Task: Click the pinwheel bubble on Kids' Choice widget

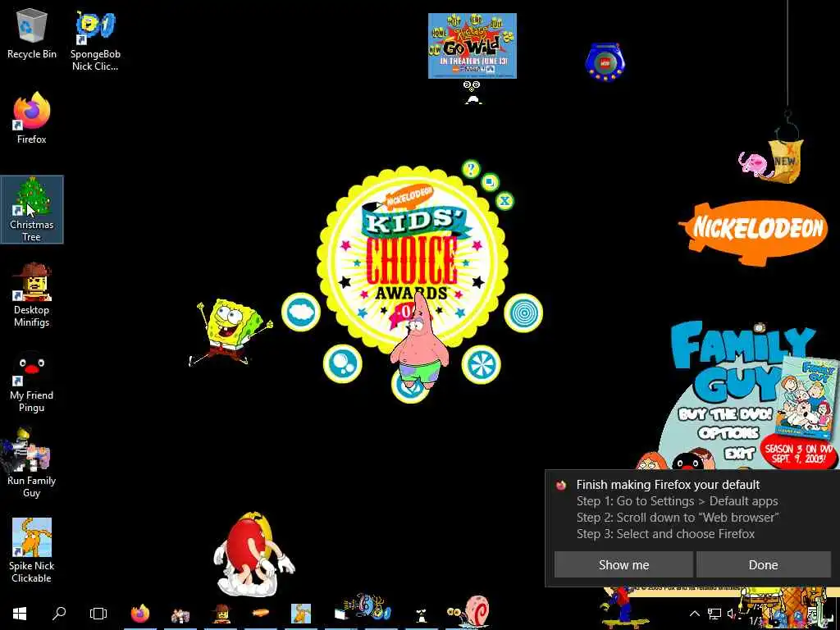Action: (x=481, y=364)
